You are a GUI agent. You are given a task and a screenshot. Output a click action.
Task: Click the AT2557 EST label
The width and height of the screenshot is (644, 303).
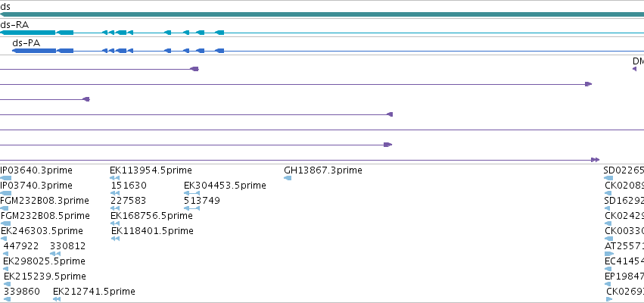[624, 246]
